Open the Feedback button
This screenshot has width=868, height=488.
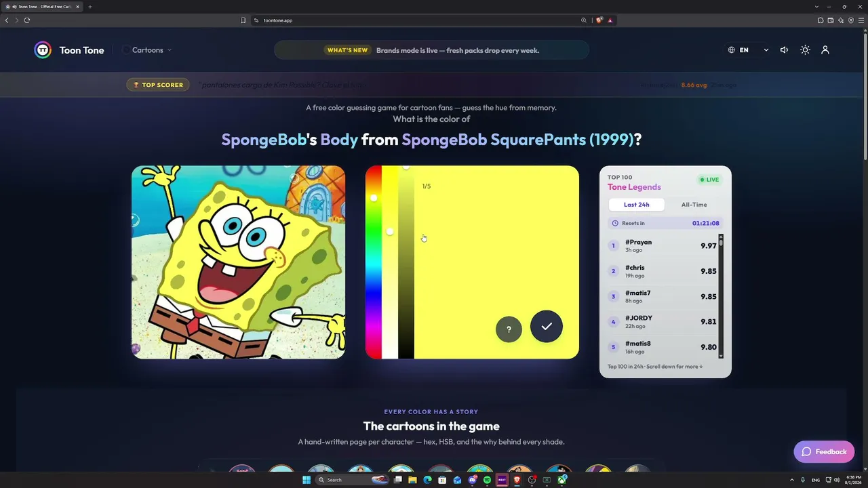click(x=824, y=452)
